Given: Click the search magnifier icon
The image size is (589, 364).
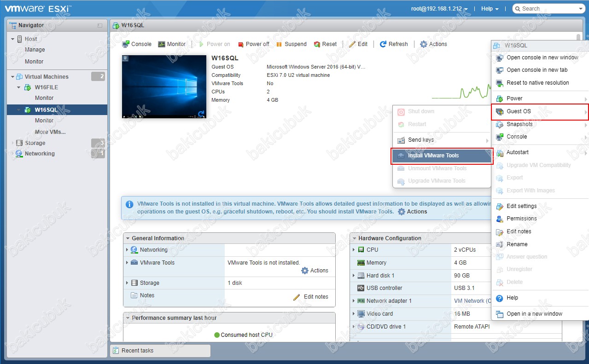Looking at the screenshot, I should click(518, 9).
